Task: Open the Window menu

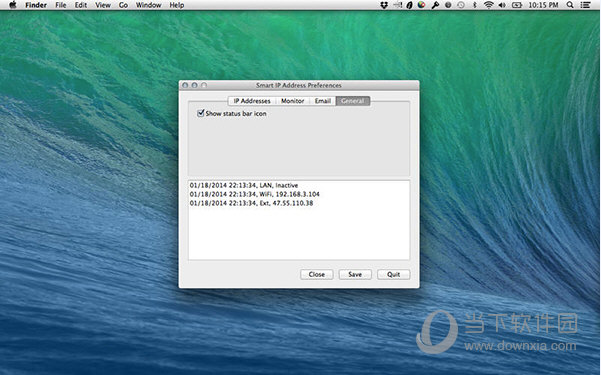Action: 148,5
